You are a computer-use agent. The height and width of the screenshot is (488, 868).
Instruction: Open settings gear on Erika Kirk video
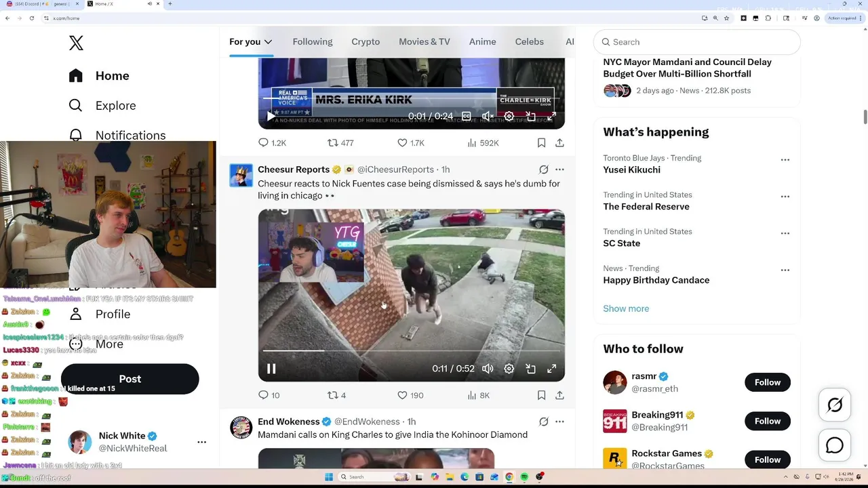(x=509, y=116)
